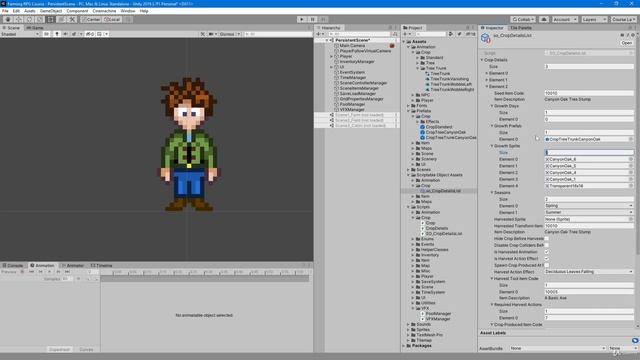Open Collab dropdown

(x=523, y=19)
